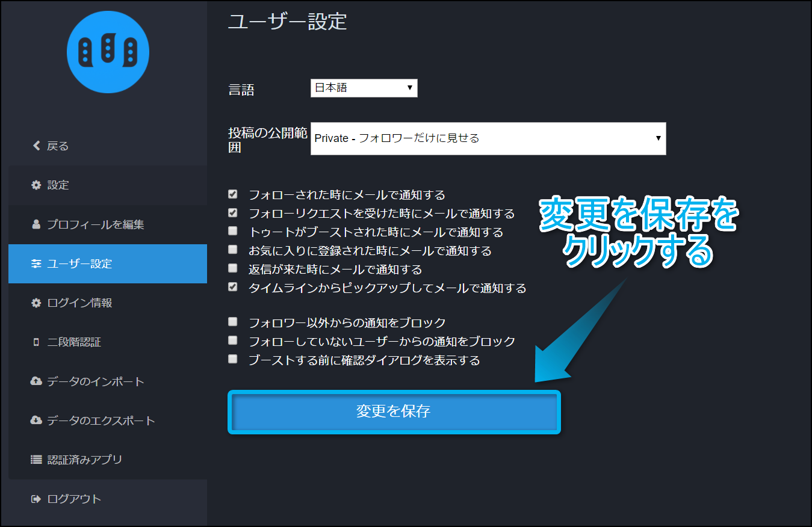
Task: Click the cloud upload icon for データのインポート
Action: (x=36, y=381)
